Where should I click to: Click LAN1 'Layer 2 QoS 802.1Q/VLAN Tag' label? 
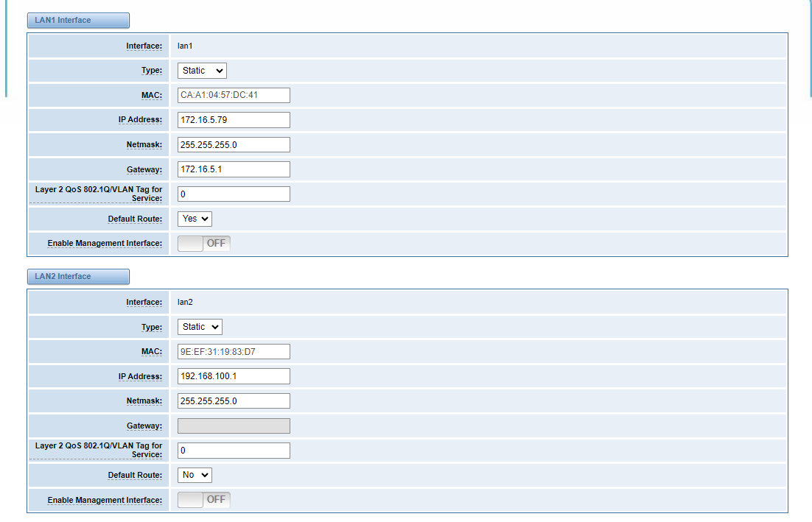tap(99, 194)
